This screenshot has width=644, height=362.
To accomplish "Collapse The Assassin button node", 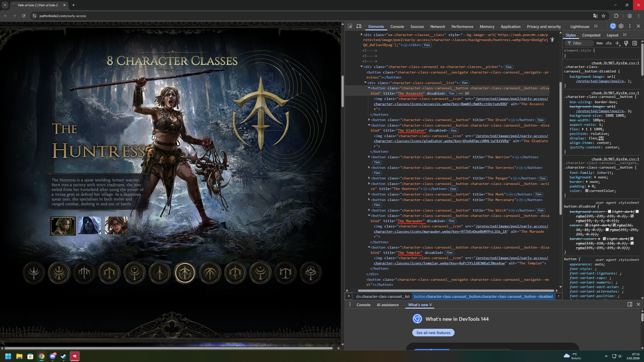I will coord(369,88).
